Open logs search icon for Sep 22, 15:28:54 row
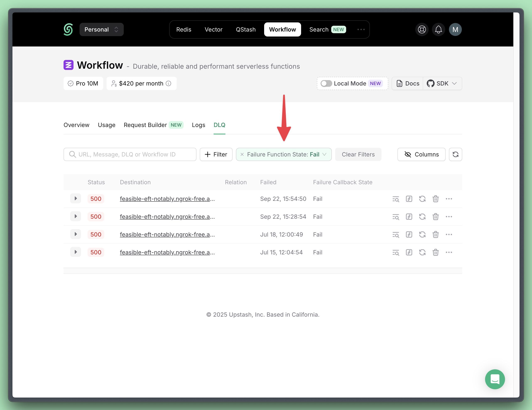The height and width of the screenshot is (410, 532). point(396,217)
